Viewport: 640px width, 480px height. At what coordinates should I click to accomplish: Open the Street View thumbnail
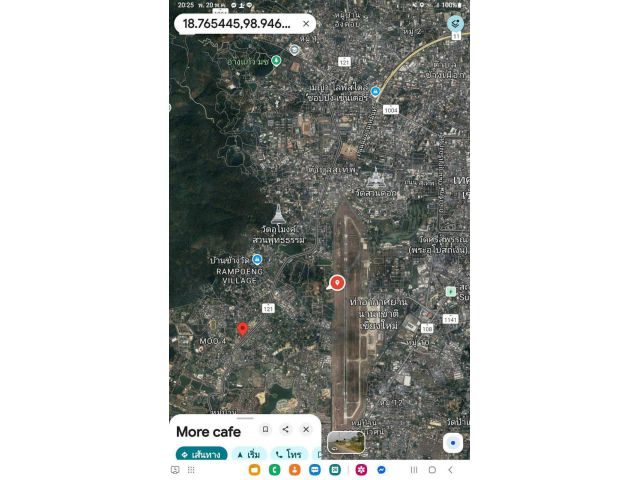(x=346, y=442)
